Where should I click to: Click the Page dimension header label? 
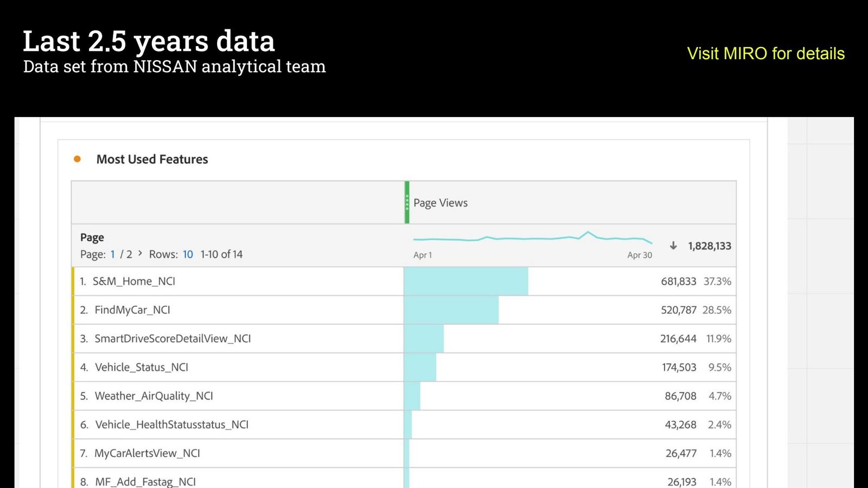point(92,237)
